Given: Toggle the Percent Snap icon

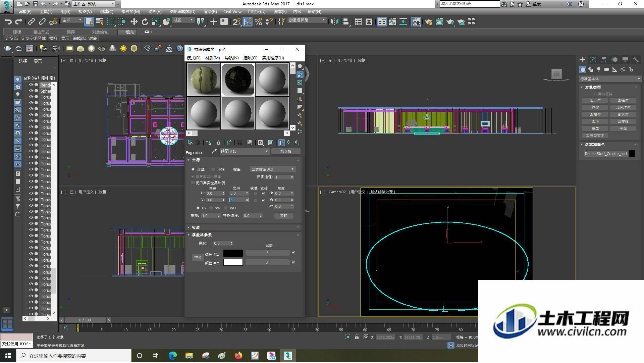Looking at the screenshot, I should pos(258,22).
